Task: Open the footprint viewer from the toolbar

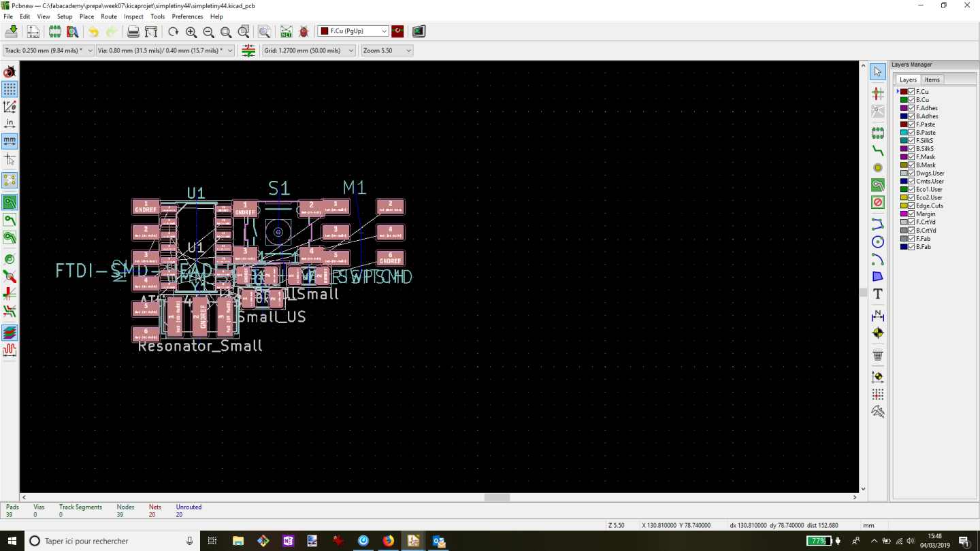Action: click(x=72, y=31)
